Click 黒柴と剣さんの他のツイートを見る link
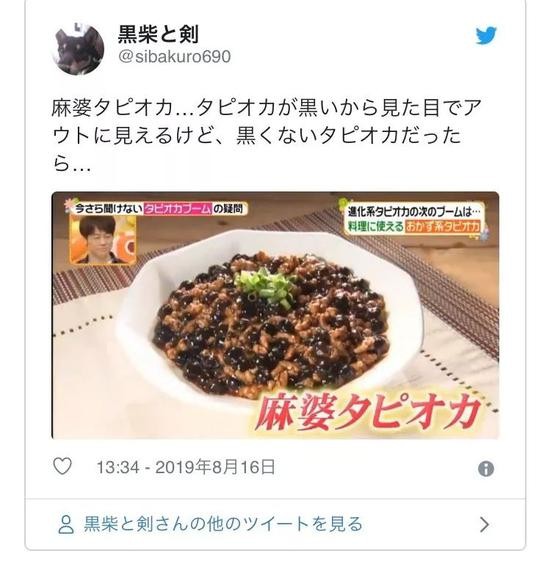The image size is (550, 570). pos(223,524)
